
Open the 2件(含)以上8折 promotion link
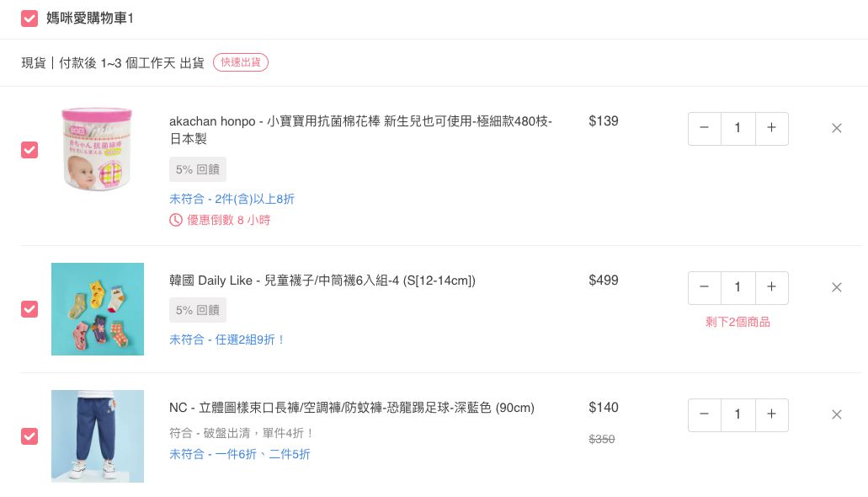(x=232, y=199)
